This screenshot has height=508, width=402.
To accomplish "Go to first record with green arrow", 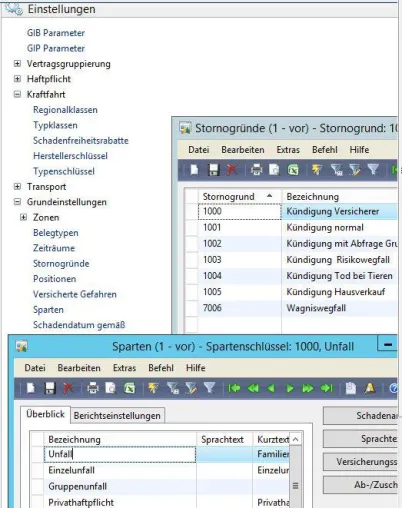I will (x=234, y=388).
